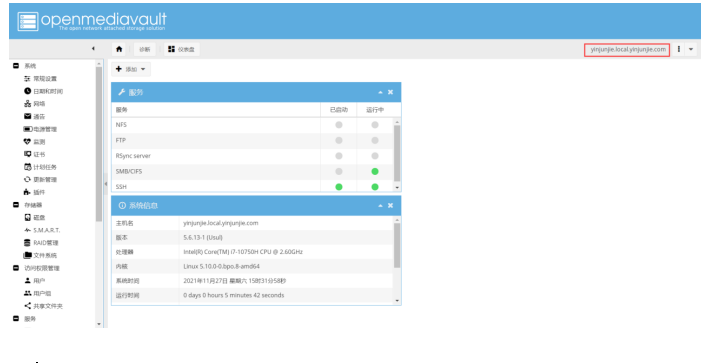This screenshot has width=707, height=363.
Task: Open the 仪表盘 dashboard breadcrumb
Action: coord(182,49)
